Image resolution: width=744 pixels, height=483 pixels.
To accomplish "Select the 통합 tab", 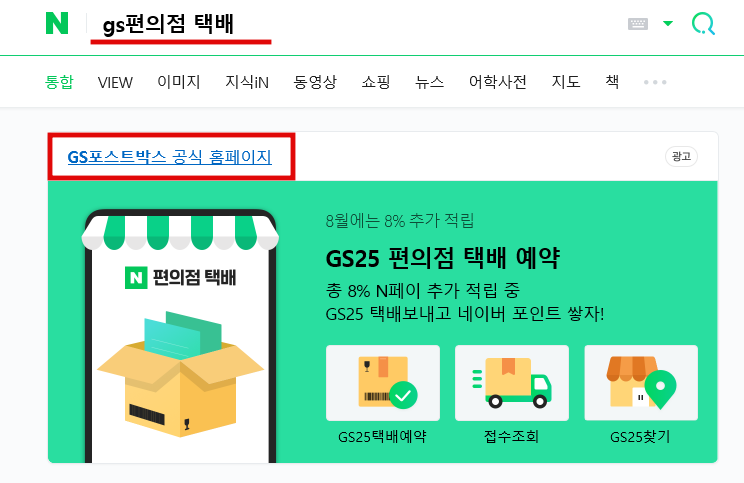I will click(x=59, y=82).
